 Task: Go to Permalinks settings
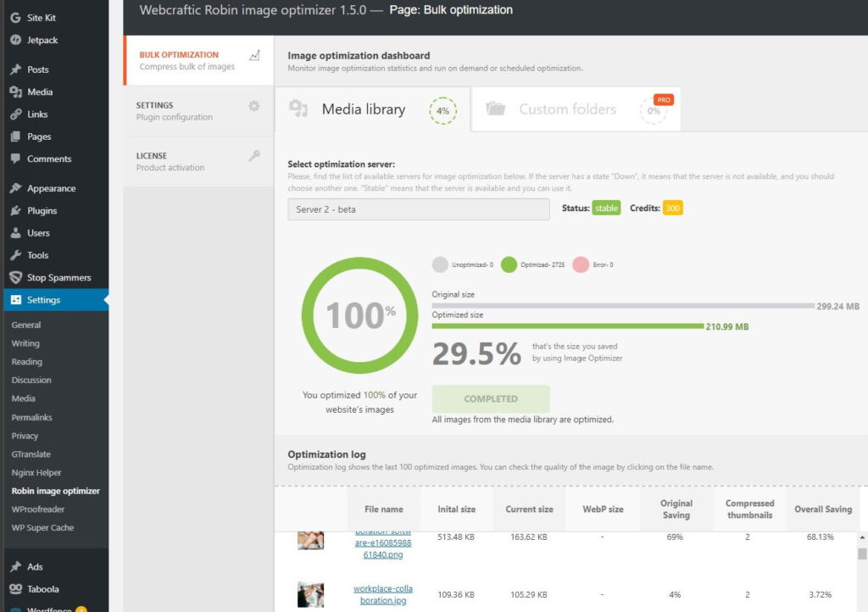click(x=31, y=418)
